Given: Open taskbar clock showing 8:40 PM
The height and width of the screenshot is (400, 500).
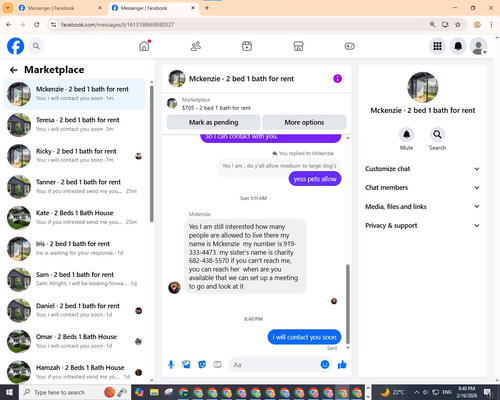Looking at the screenshot, I should [x=466, y=392].
